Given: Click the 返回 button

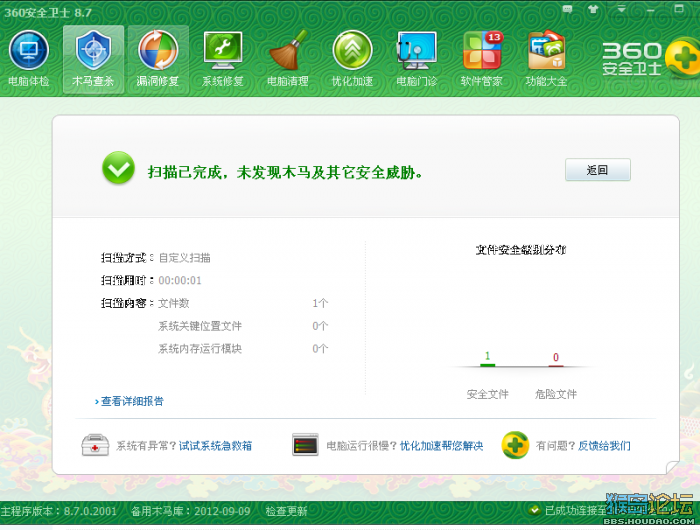Looking at the screenshot, I should click(x=598, y=170).
